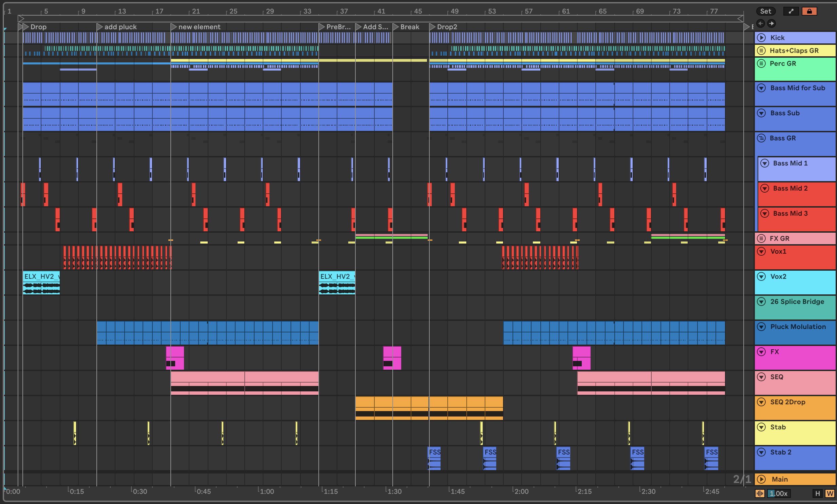Fold the Vox1 track
Screen dimensions: 837x504
(761, 251)
